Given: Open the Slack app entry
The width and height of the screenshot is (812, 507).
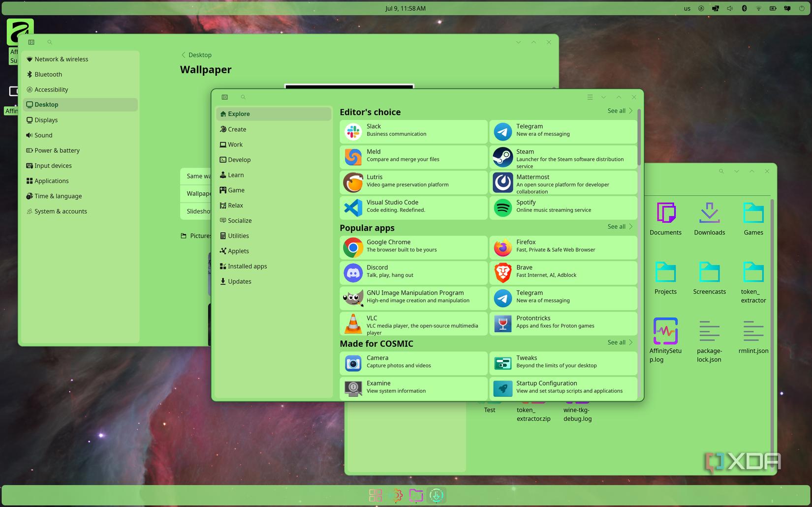Looking at the screenshot, I should (x=413, y=131).
